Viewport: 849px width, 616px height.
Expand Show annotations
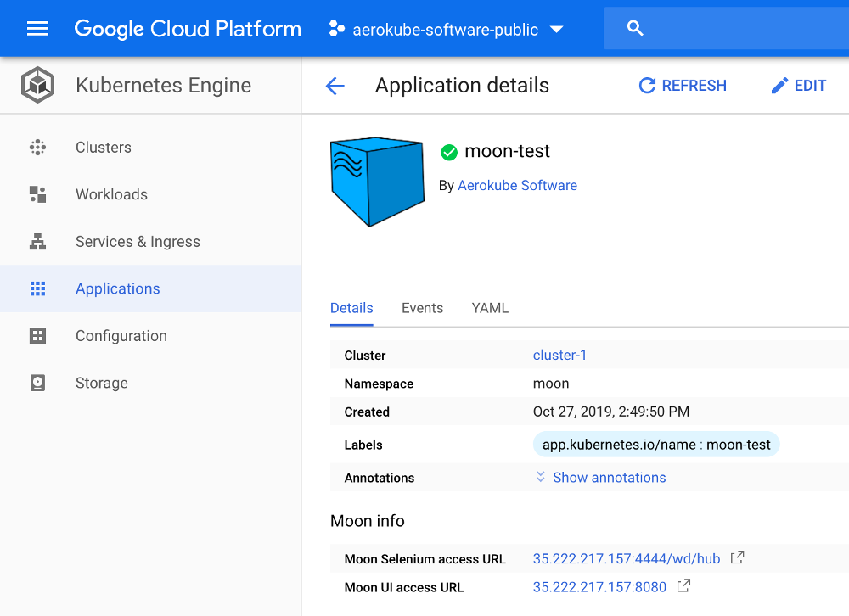[609, 478]
